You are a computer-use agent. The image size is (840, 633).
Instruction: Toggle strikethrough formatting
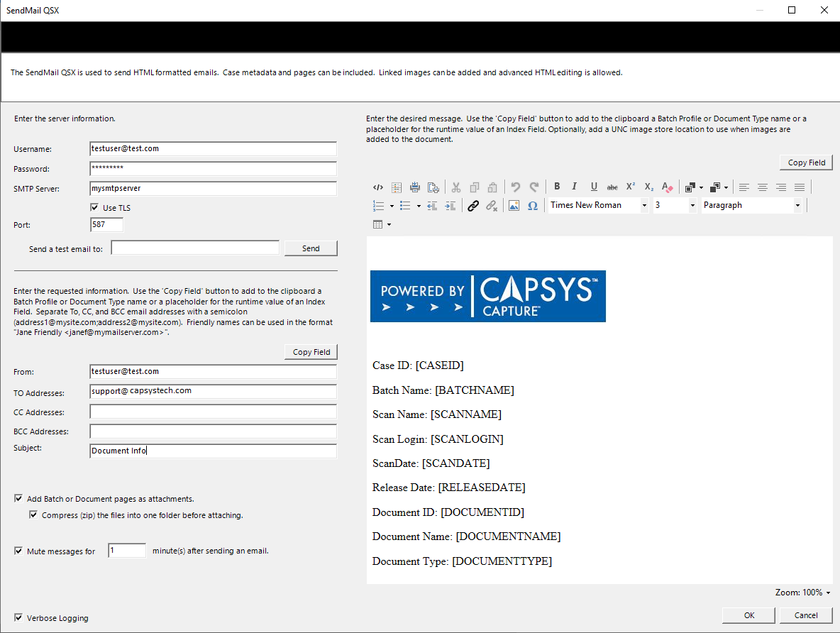(x=612, y=187)
